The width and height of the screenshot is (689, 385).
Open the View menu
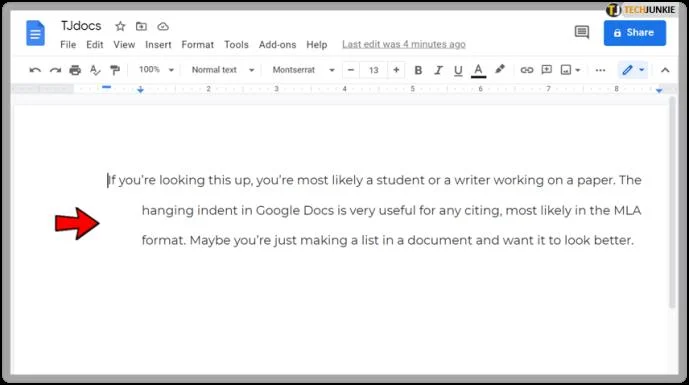124,45
